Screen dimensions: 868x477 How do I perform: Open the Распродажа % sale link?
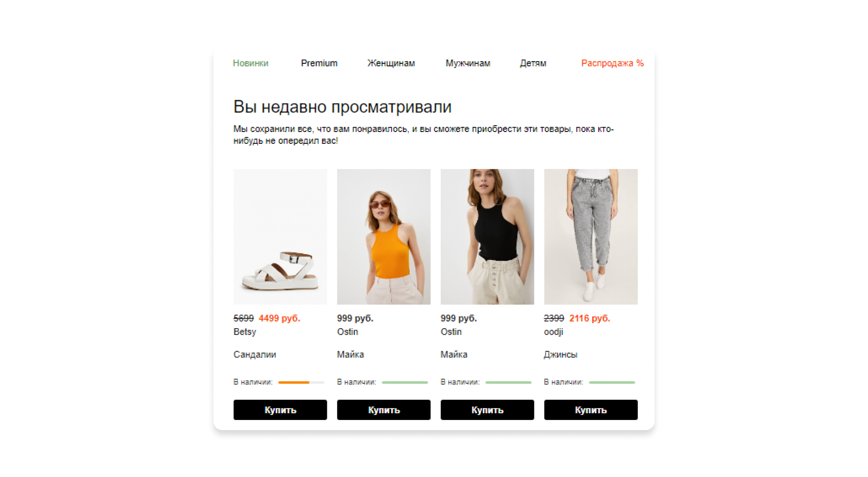(613, 63)
